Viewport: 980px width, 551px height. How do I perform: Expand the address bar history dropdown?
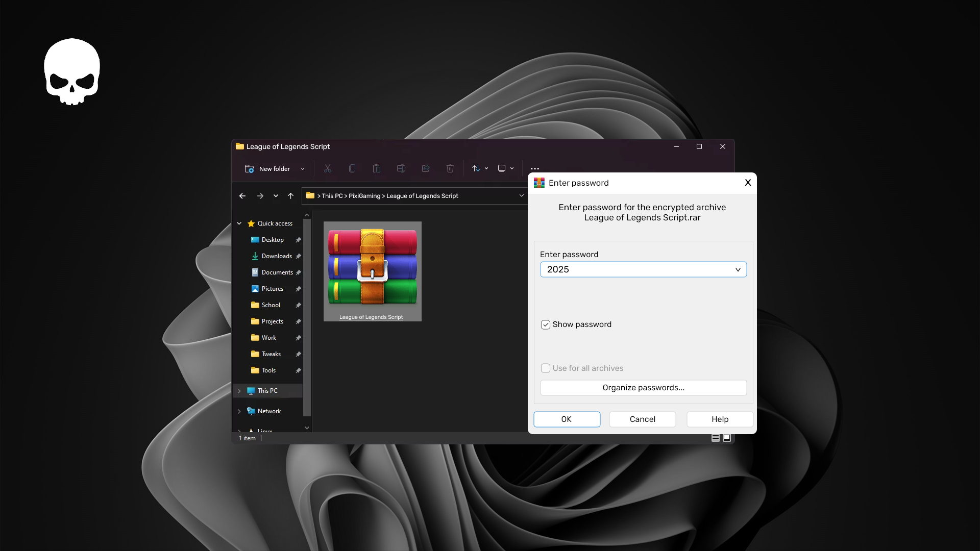coord(521,196)
